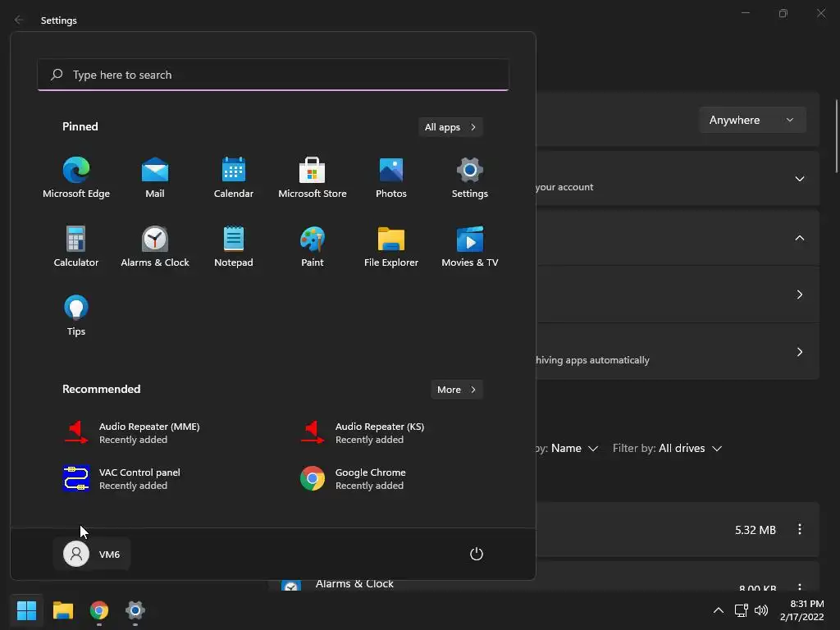Open the Calendar pinned app
This screenshot has width=840, height=630.
[x=234, y=177]
